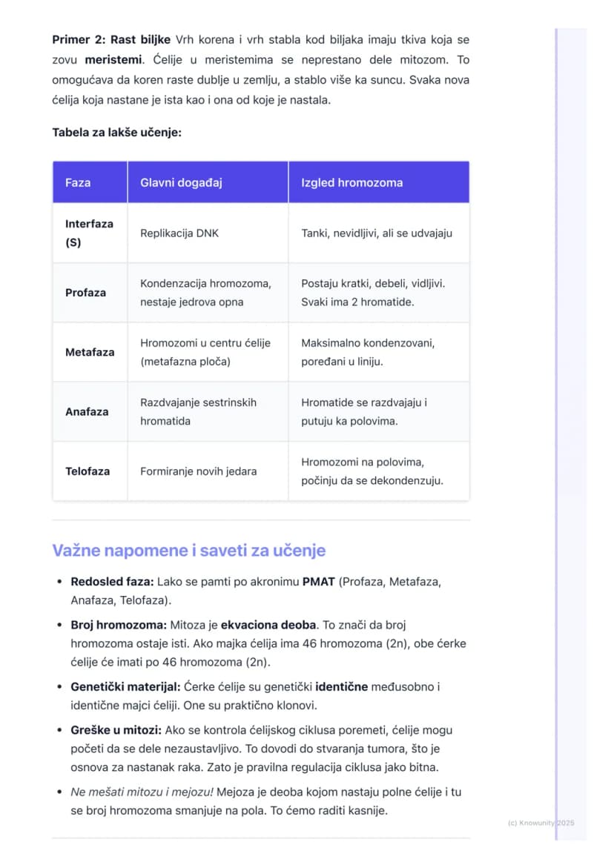Screen dimensions: 614x868
Task: Click the ekvaciona deoba bold term
Action: [x=268, y=625]
